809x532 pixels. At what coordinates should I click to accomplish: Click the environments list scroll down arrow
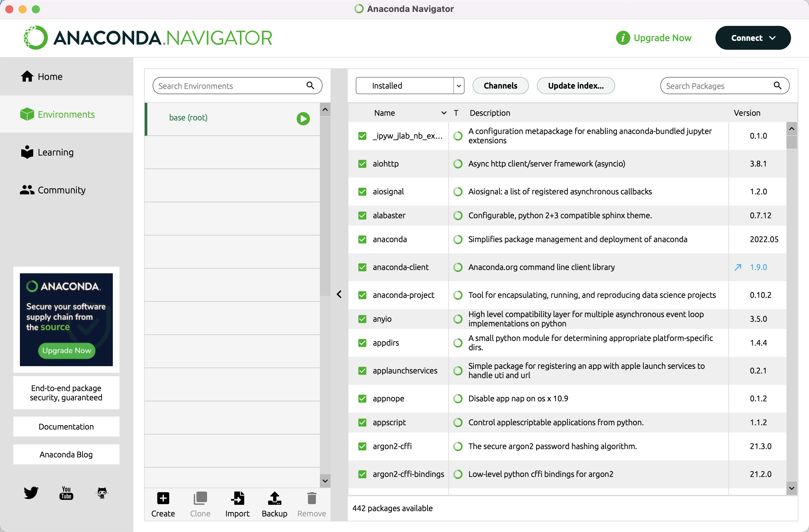[325, 481]
